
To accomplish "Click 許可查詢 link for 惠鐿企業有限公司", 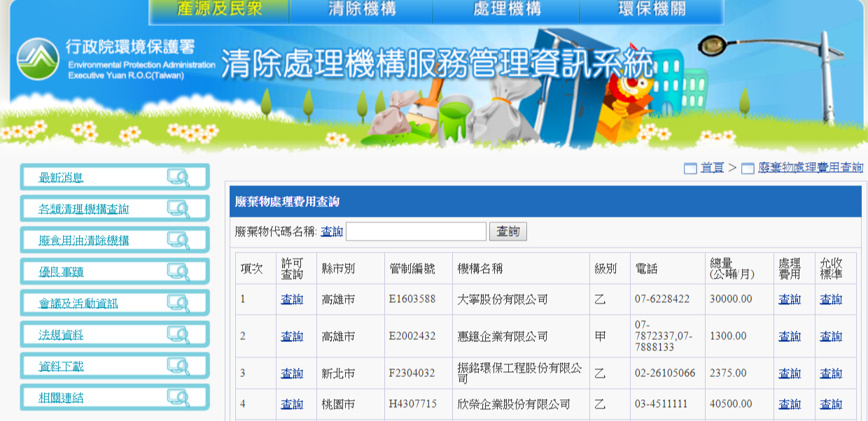I will (293, 336).
